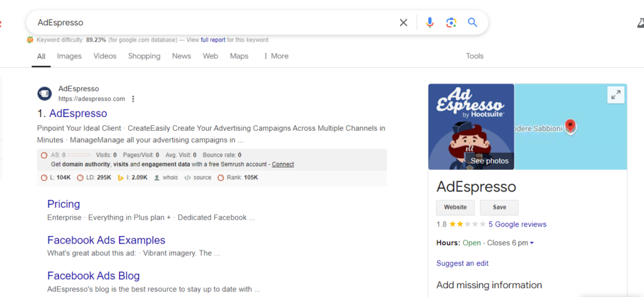
Task: Open the Search Labs flask icon
Action: (640, 23)
